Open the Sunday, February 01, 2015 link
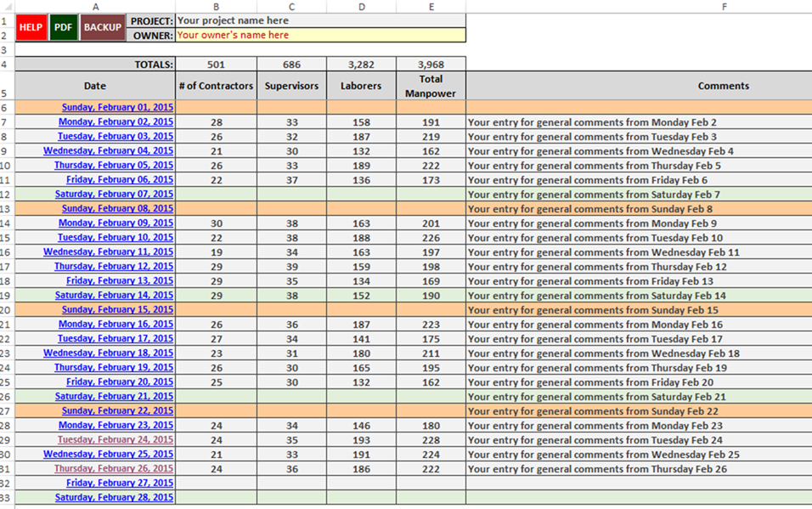Screen dimensions: 812x509 117,107
